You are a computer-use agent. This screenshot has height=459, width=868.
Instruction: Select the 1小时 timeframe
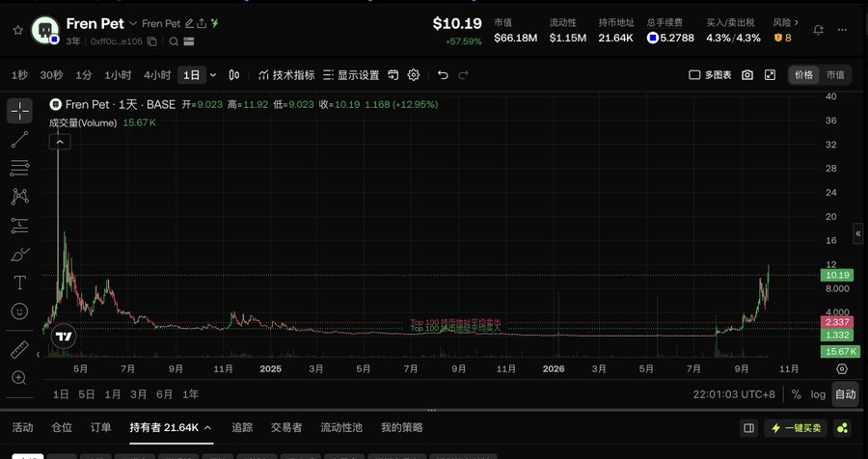[x=118, y=75]
